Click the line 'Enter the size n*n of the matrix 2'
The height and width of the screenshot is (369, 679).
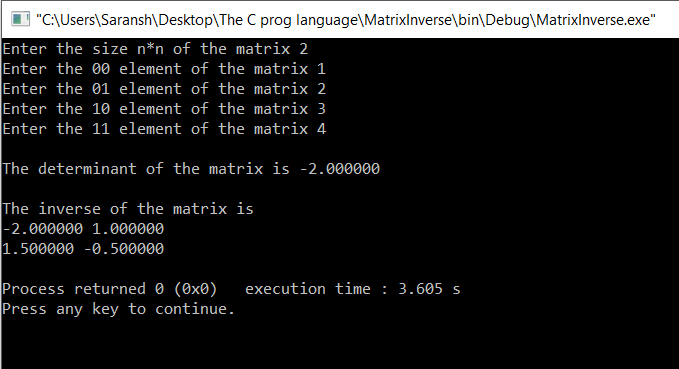(155, 49)
